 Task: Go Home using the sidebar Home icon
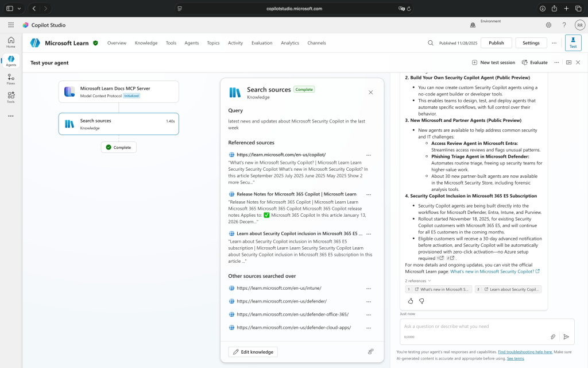coord(10,43)
